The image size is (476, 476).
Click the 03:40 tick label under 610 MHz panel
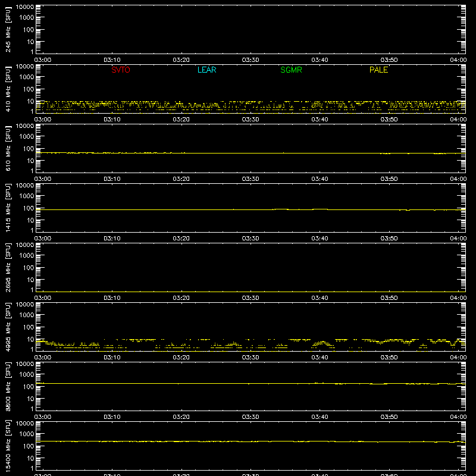pos(320,179)
